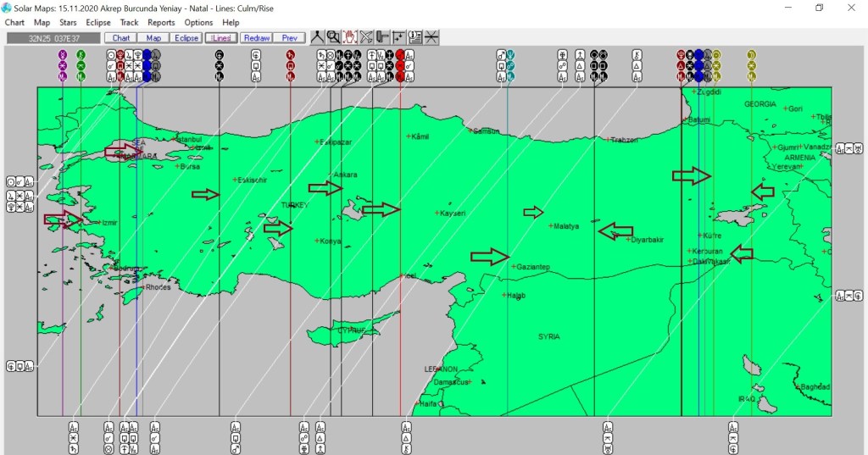Choose the red hand pan tool

coord(349,37)
